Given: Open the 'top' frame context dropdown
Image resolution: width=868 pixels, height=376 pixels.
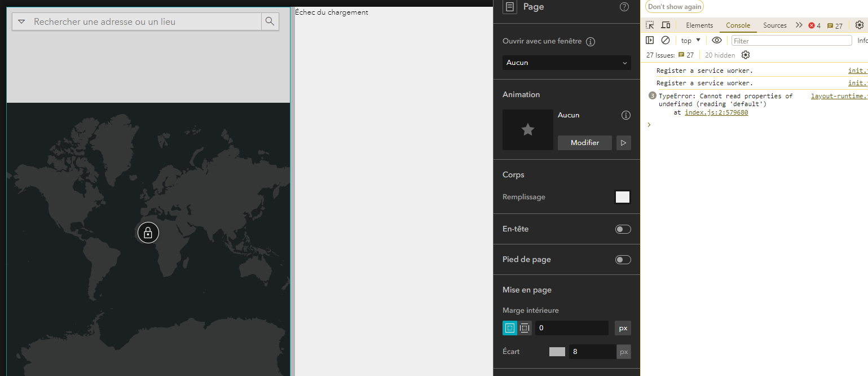Looking at the screenshot, I should (x=689, y=40).
